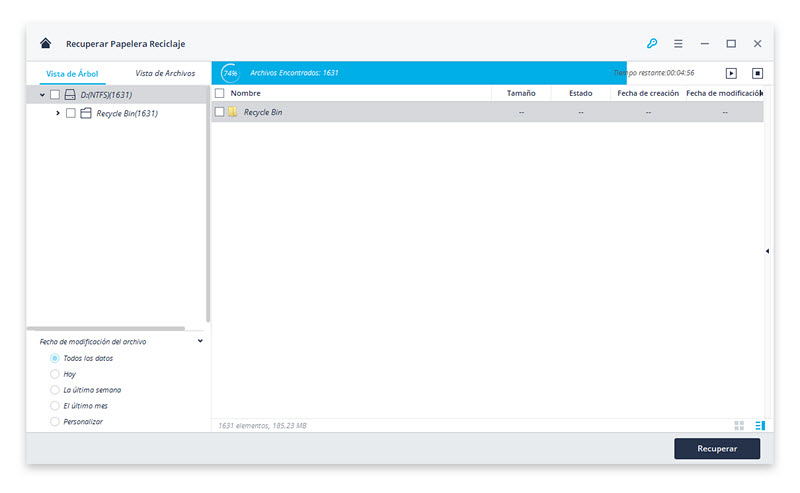Viewport: 800px width, 493px height.
Task: Open the license key activation icon
Action: click(652, 43)
